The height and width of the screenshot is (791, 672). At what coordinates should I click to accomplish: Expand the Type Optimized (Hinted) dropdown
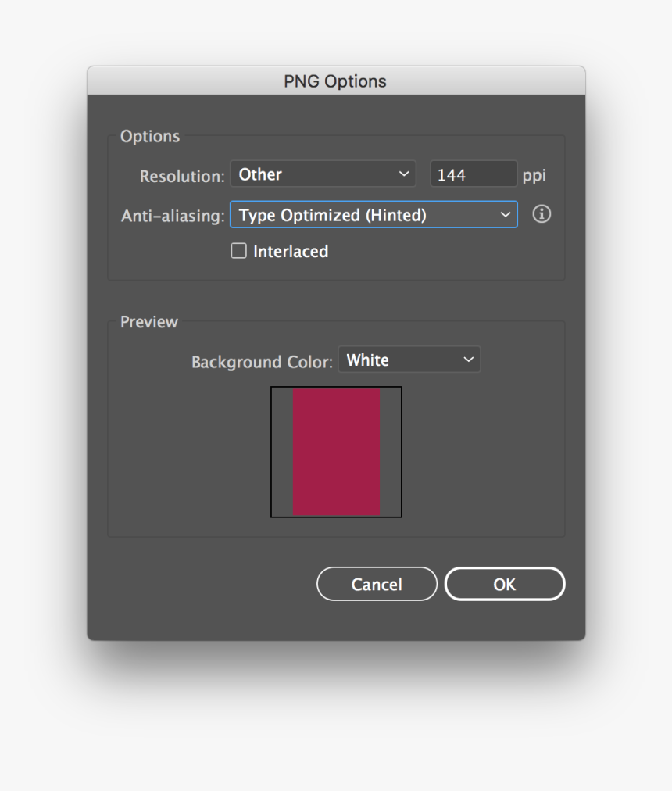[x=373, y=214]
